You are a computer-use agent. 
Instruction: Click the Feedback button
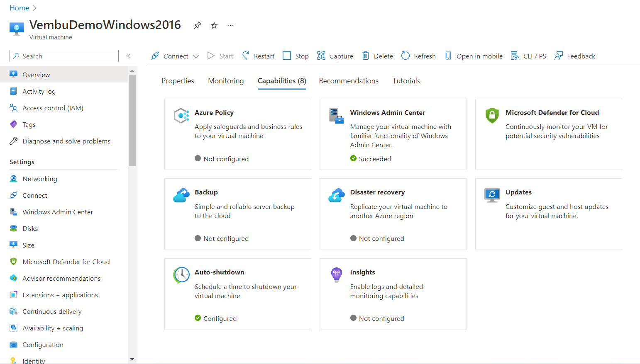(575, 56)
